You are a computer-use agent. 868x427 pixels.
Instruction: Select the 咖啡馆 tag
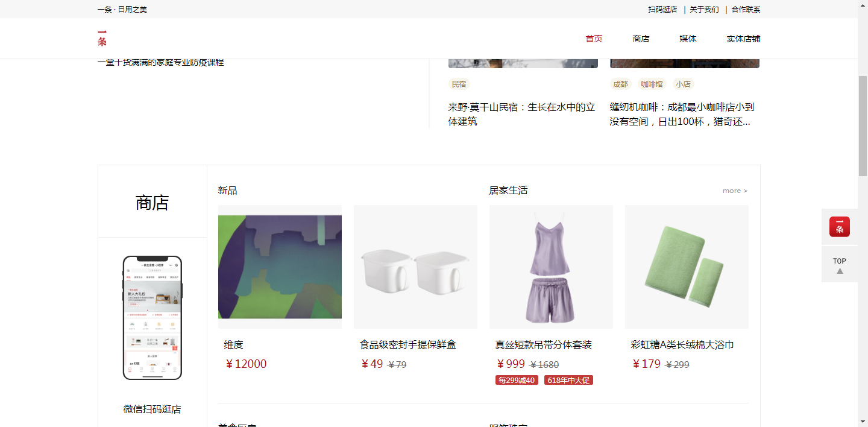click(652, 84)
